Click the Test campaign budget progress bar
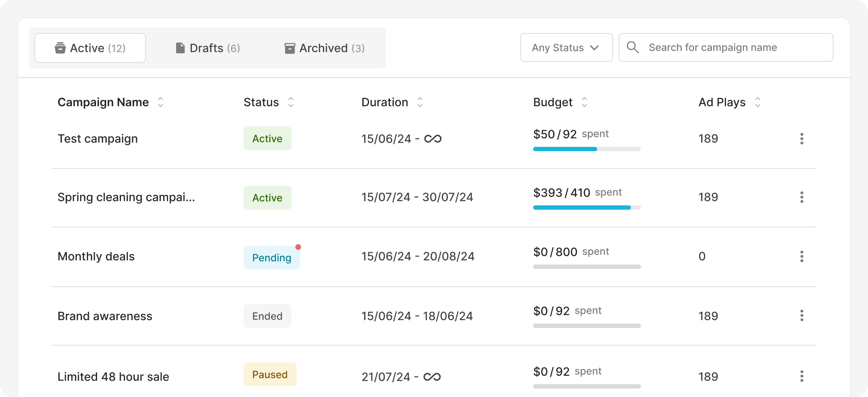Screen dimensions: 868x397 click(586, 149)
